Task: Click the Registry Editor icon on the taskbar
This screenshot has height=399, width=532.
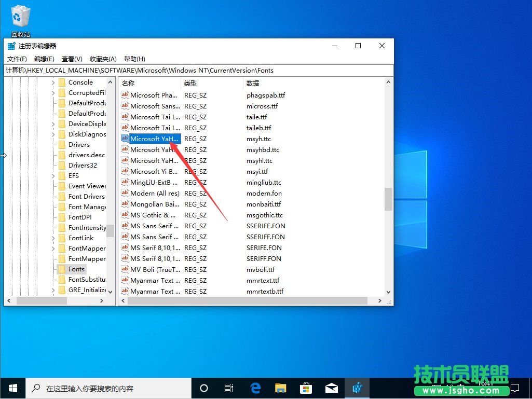Action: pos(357,388)
